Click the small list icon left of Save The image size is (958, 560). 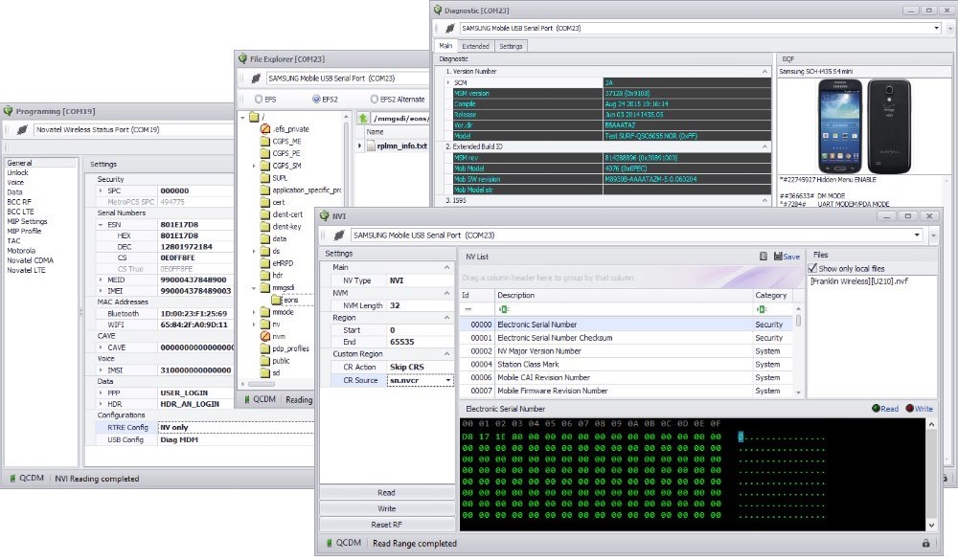[x=764, y=257]
